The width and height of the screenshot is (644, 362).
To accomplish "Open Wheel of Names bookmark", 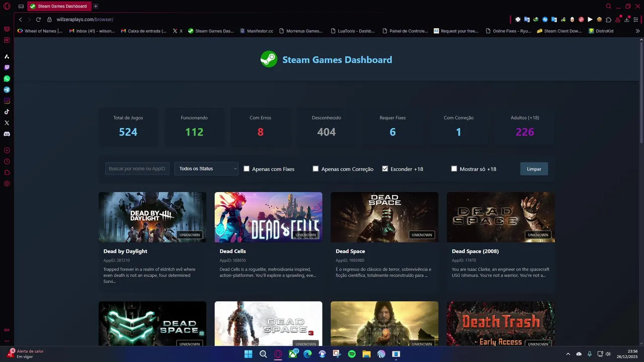I will pyautogui.click(x=40, y=31).
